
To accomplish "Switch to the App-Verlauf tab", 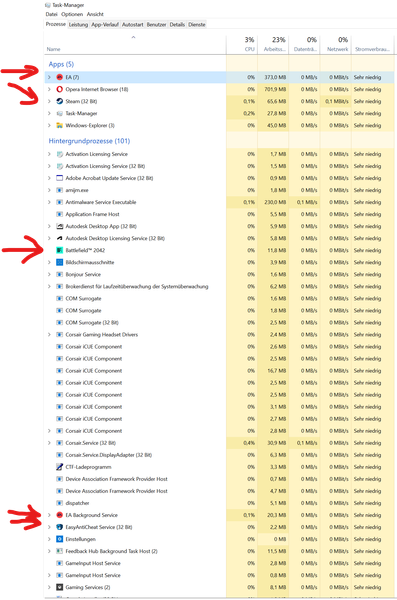I will click(105, 24).
